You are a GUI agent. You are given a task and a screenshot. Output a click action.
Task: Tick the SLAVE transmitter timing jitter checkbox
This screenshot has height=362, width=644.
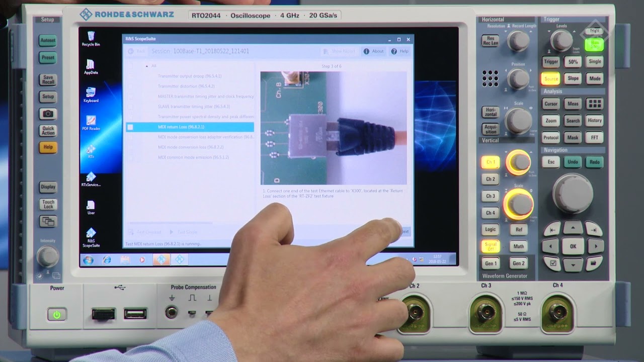130,107
